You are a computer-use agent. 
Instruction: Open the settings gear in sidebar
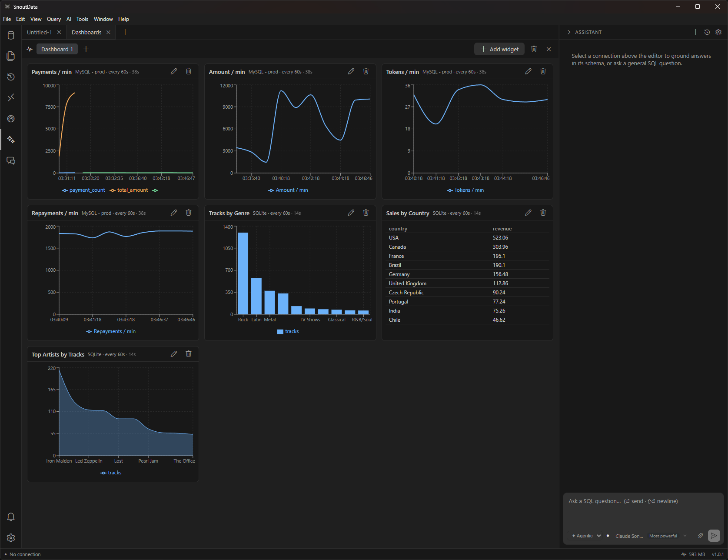click(x=11, y=538)
